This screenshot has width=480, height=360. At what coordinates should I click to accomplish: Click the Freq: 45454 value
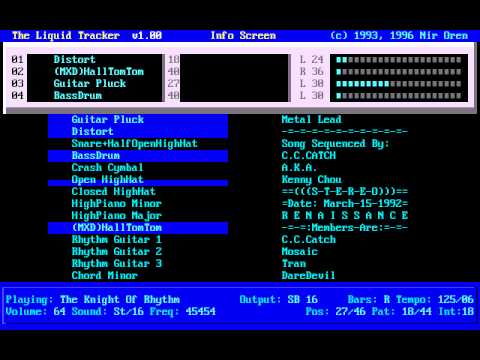tap(183, 311)
